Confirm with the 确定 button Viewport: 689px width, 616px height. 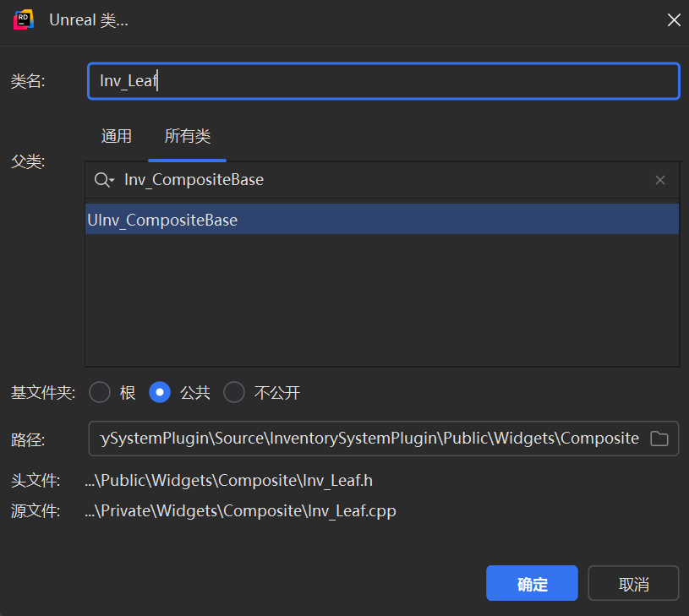532,583
